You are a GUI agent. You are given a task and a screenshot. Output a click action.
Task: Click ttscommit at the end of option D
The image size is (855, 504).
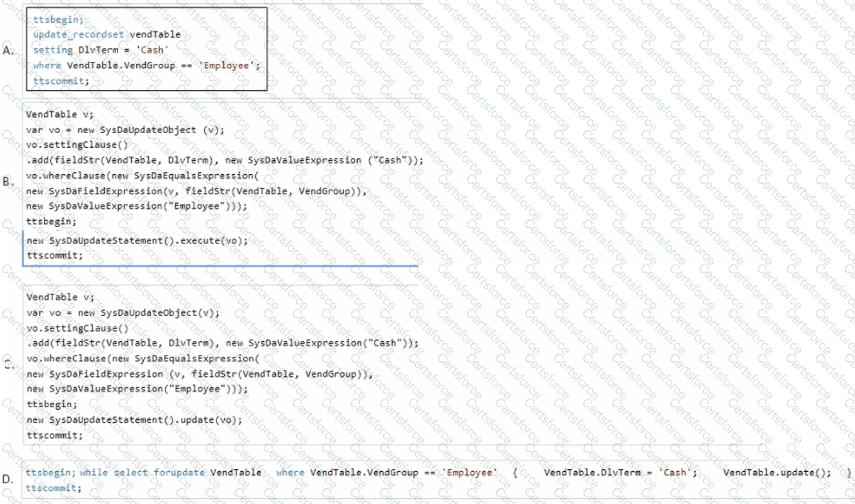coord(54,489)
